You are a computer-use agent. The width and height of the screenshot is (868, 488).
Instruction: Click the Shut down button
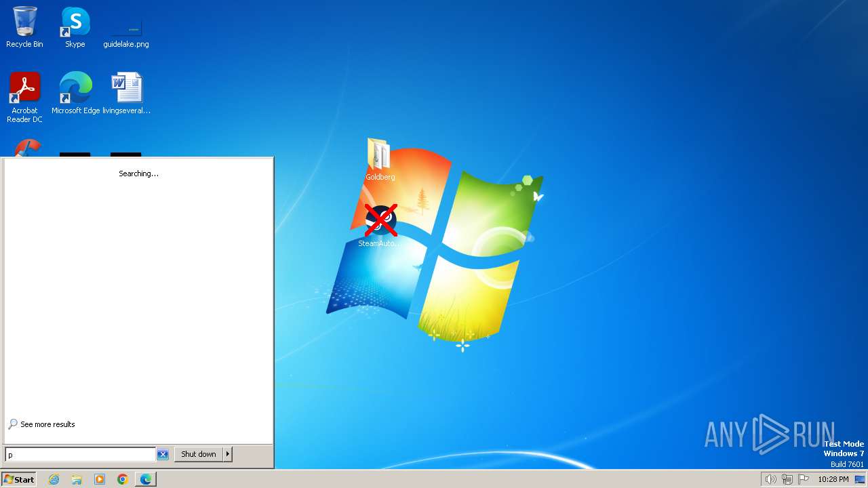[199, 454]
